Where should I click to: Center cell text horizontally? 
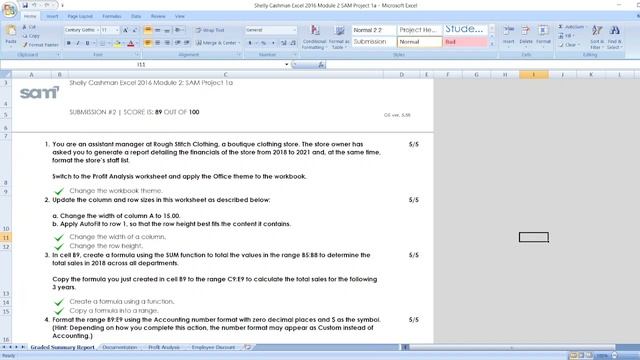point(158,43)
